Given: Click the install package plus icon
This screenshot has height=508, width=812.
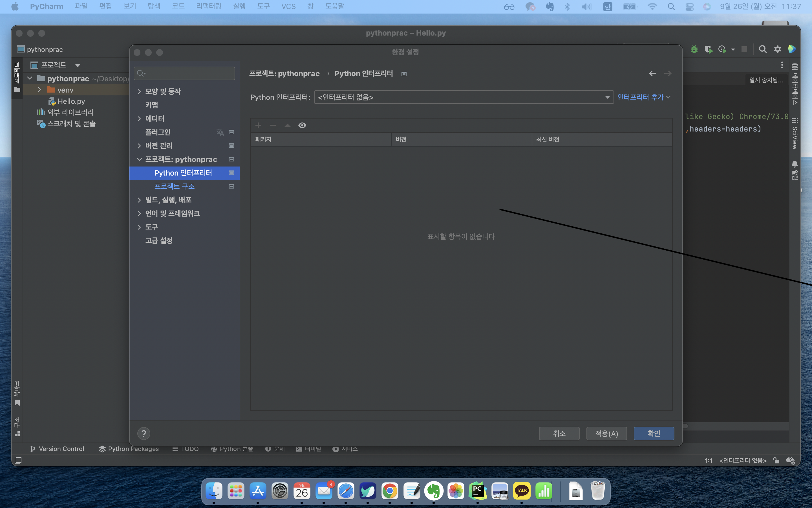Looking at the screenshot, I should (x=258, y=125).
